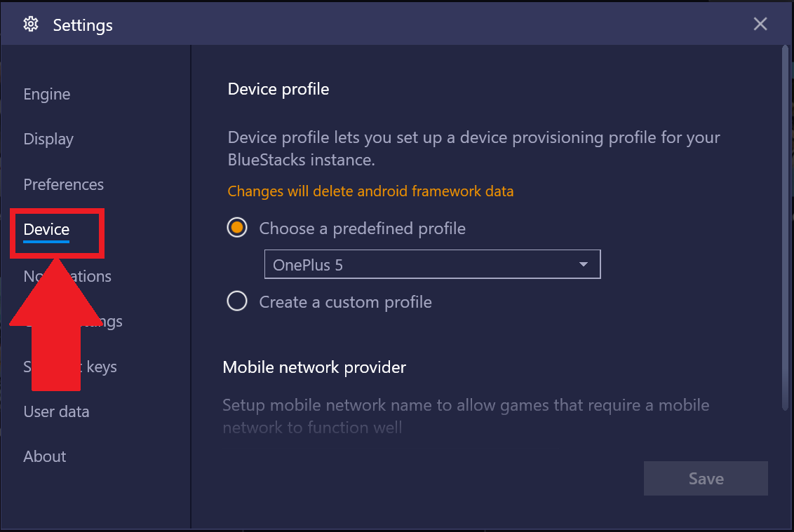Close the Settings window

pos(760,24)
